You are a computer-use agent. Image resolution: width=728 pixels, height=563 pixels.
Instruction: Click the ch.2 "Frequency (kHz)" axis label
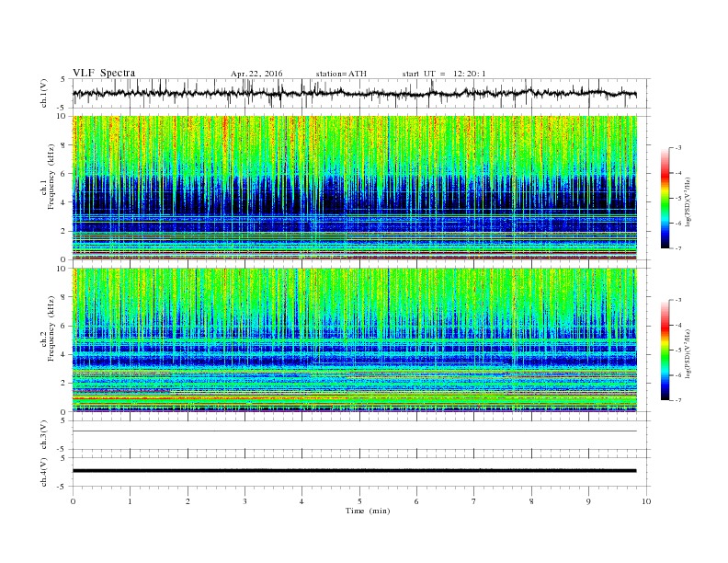pos(51,327)
